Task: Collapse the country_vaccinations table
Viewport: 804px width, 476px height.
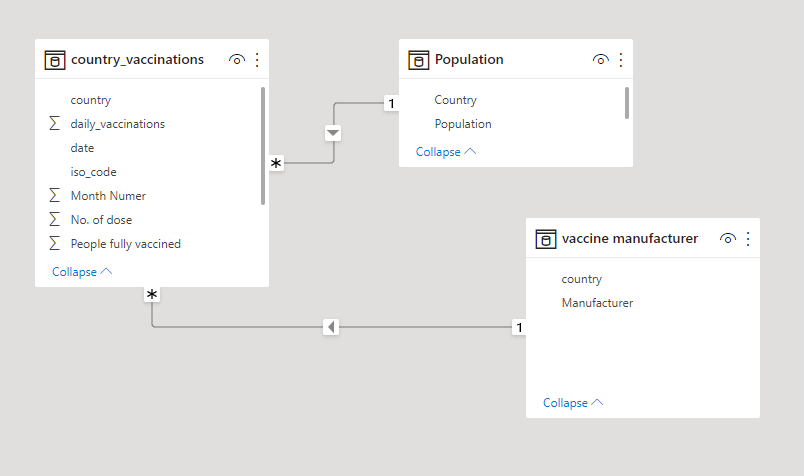Action: point(82,272)
